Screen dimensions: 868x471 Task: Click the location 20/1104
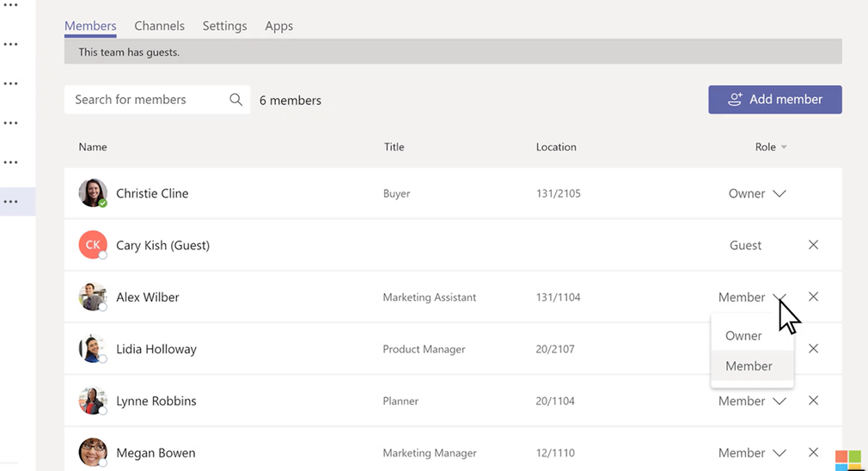555,401
